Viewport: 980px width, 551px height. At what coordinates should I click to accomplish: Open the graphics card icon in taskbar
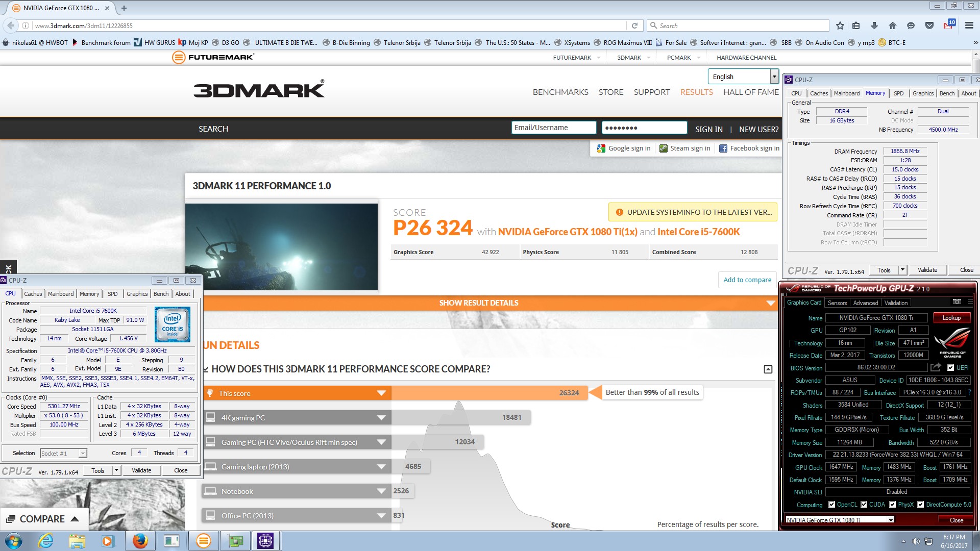(x=235, y=541)
